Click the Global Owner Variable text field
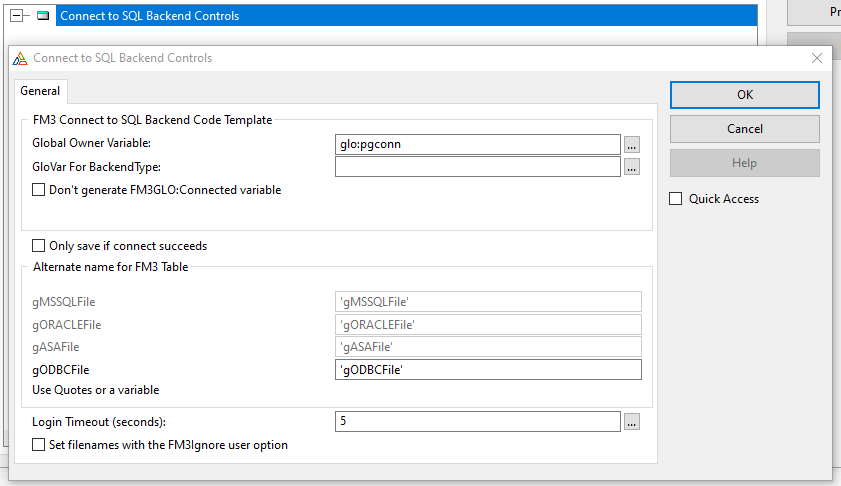The height and width of the screenshot is (486, 841). (x=477, y=144)
